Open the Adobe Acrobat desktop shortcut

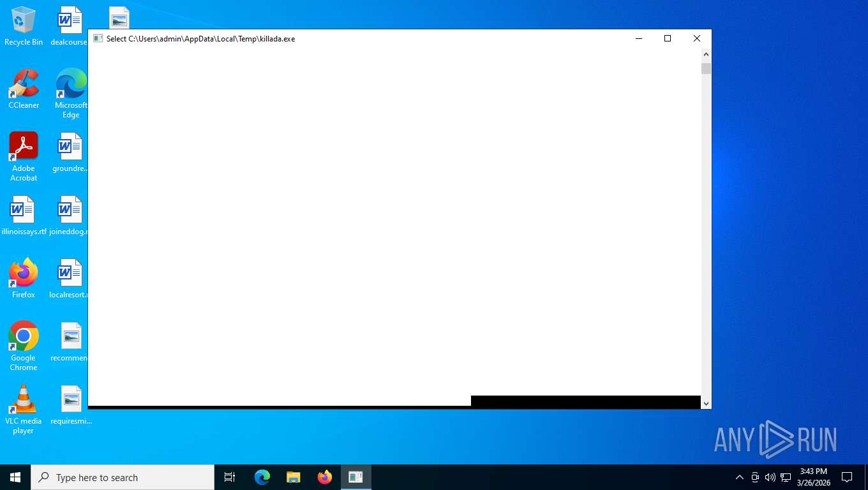[24, 156]
